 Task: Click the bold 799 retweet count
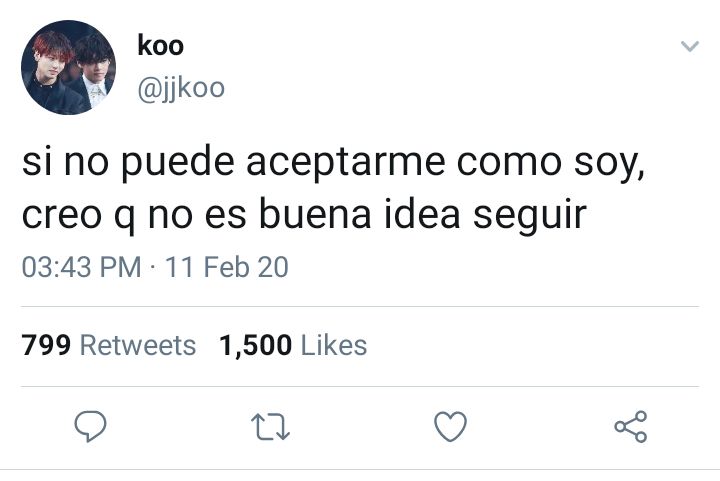[x=46, y=345]
